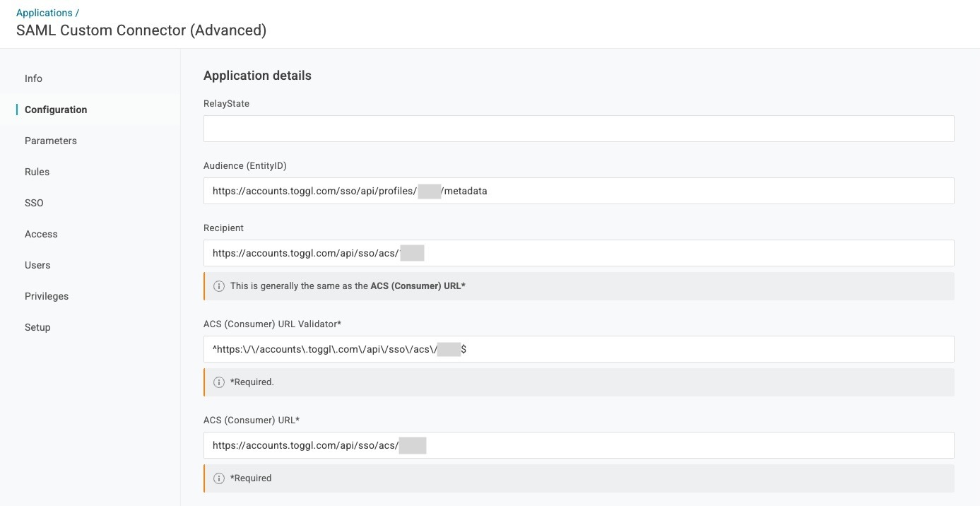980x506 pixels.
Task: Open the Info section in sidebar
Action: [33, 78]
